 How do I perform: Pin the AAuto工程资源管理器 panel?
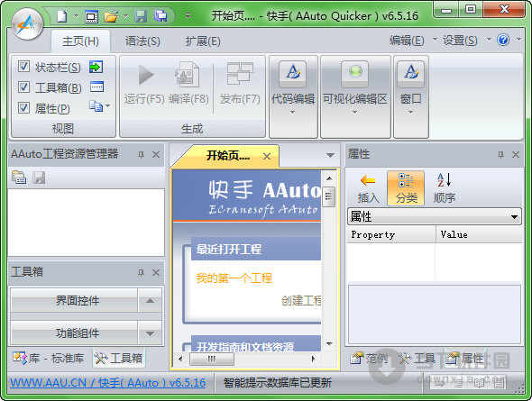(142, 155)
